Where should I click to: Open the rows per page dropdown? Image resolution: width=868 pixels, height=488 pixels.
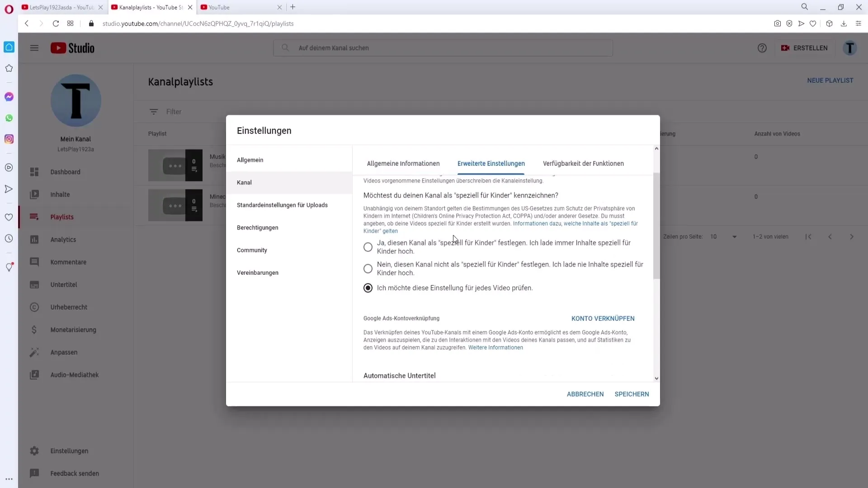click(x=723, y=237)
